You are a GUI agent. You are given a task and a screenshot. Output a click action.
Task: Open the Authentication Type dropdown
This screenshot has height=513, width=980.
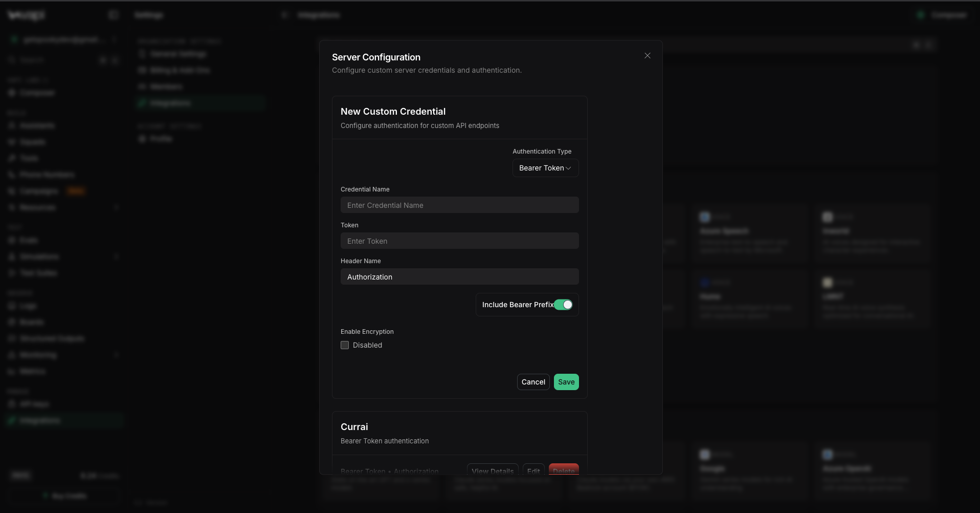[545, 168]
